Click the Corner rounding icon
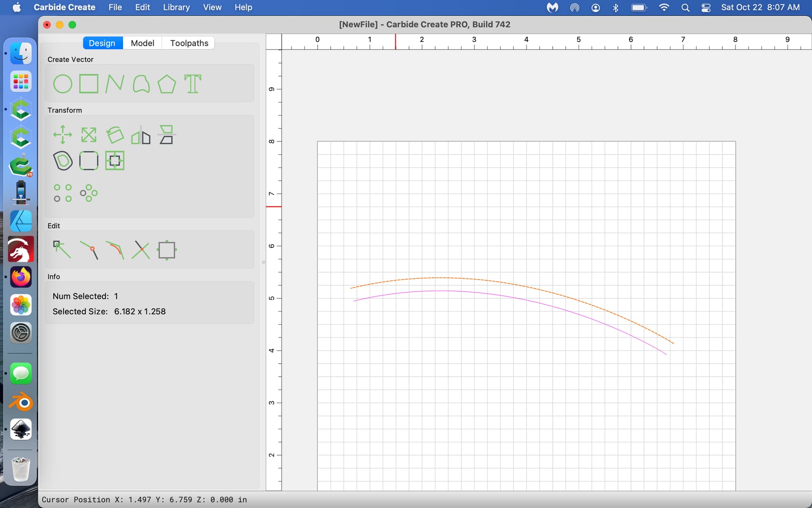Viewport: 812px width, 508px height. [x=89, y=161]
